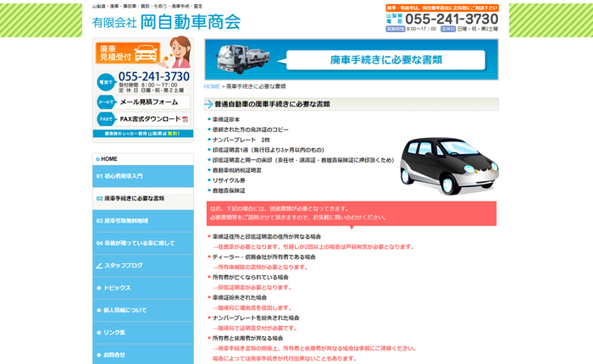Click the ナンバープレート 2枚 list item
The width and height of the screenshot is (593, 364).
[241, 140]
